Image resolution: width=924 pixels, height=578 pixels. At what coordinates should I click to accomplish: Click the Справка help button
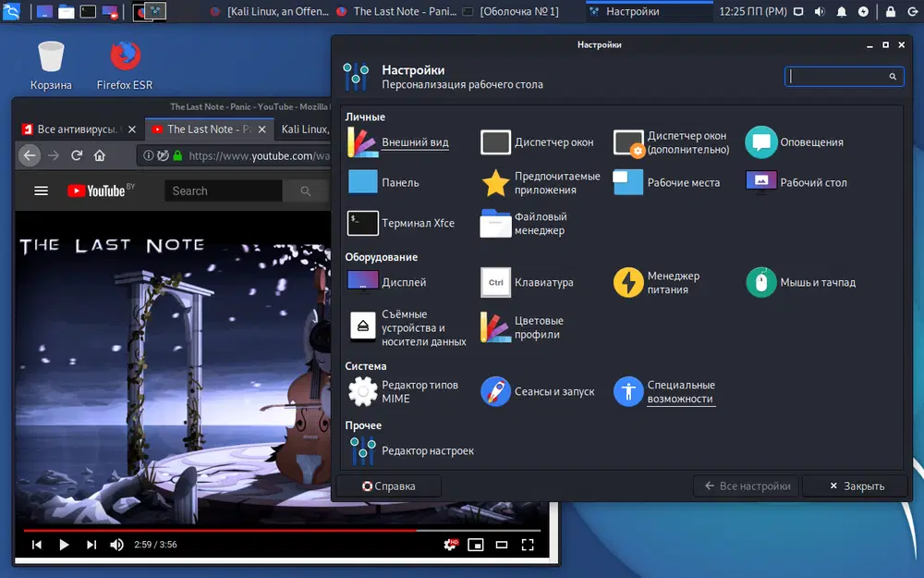[389, 486]
